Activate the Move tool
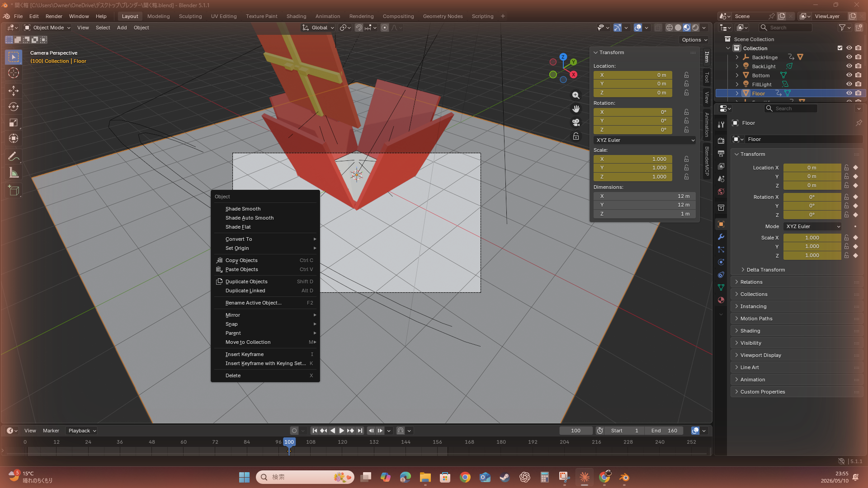 14,91
